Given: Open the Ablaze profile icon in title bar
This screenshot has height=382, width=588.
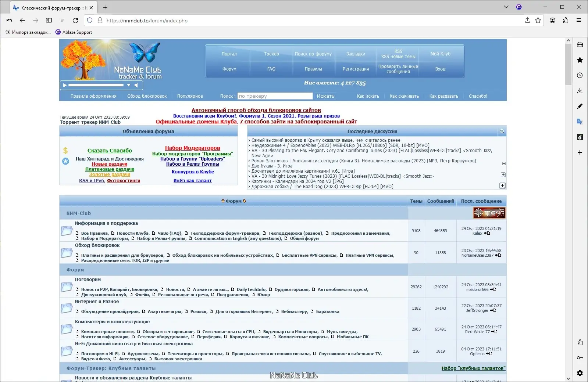Looking at the screenshot, I should pyautogui.click(x=519, y=7).
